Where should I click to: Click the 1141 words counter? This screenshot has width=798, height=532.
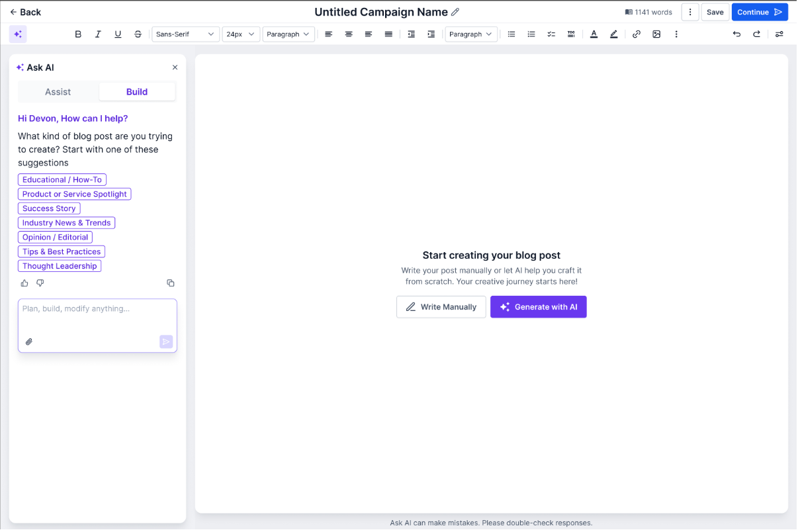point(648,12)
